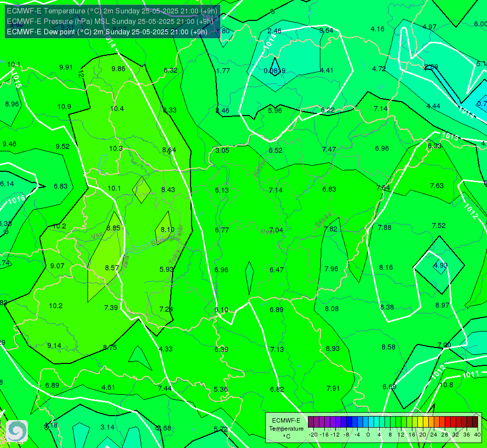Viewport: 487px width, 448px height.
Task: Click the 9.07 dew point value
Action: pyautogui.click(x=57, y=266)
